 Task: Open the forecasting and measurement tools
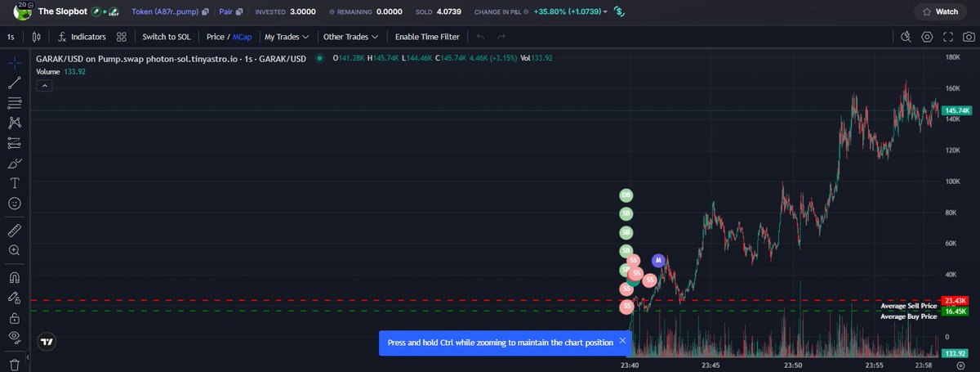click(15, 142)
